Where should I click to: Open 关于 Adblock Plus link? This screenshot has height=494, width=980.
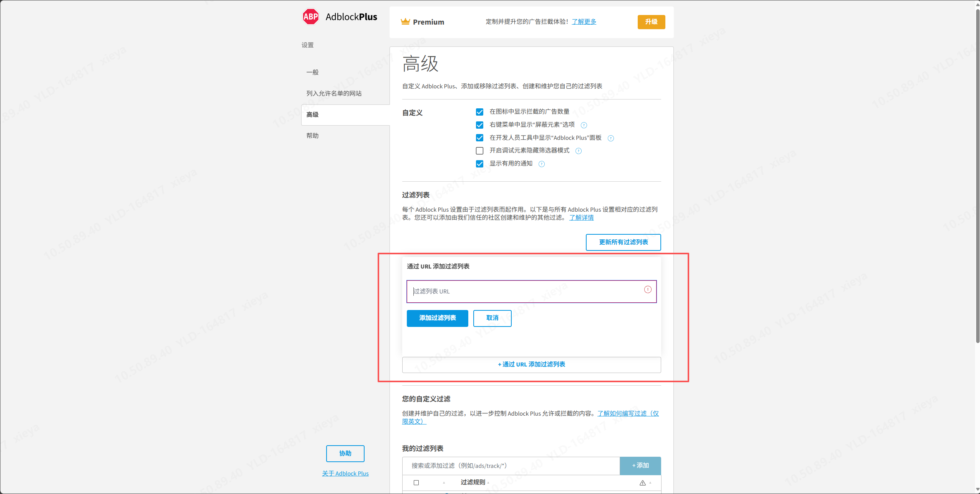click(345, 474)
